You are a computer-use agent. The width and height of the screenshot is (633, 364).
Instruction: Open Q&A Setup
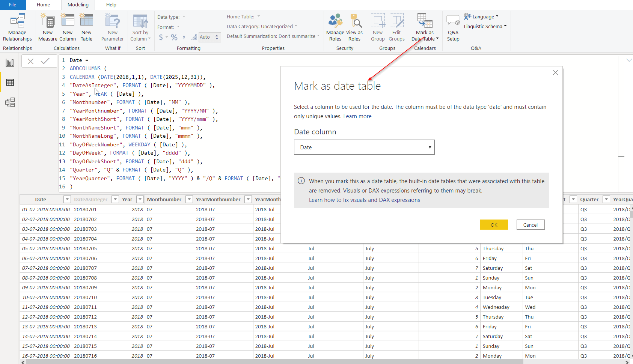click(453, 26)
